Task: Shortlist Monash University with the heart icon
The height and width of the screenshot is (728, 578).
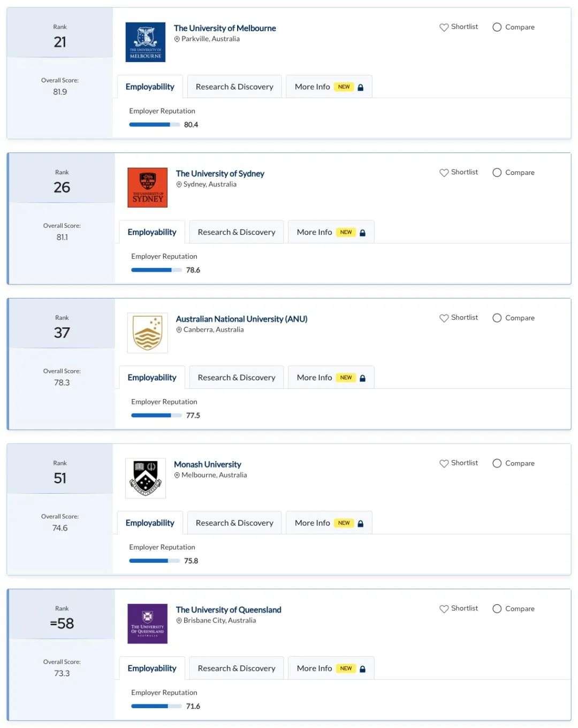Action: [444, 464]
